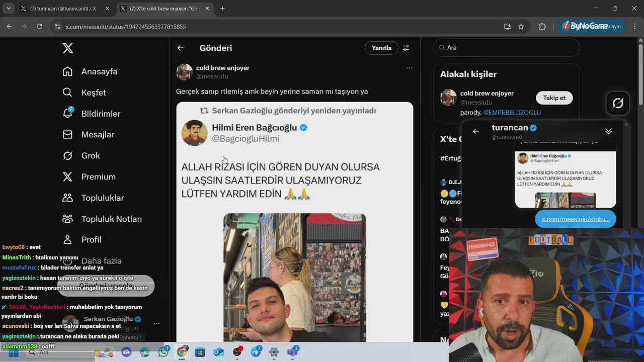The width and height of the screenshot is (644, 362).
Task: Open the Keşfet explore search icon
Action: coord(67,93)
